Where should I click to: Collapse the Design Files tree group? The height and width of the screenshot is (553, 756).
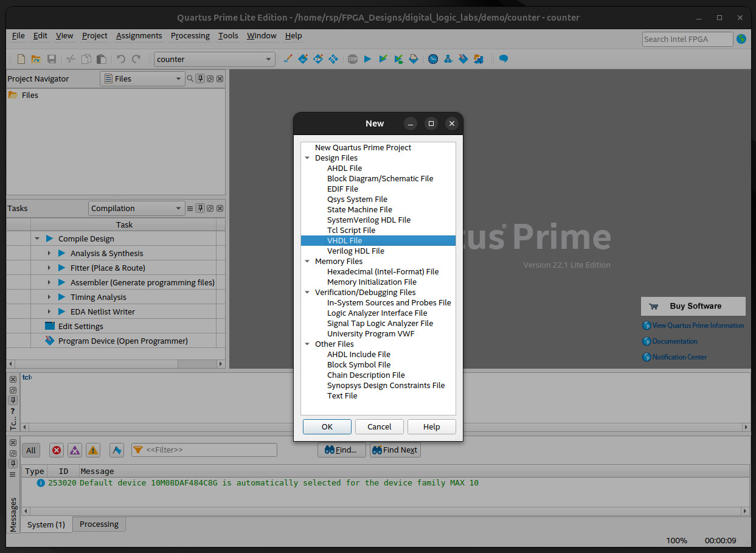[308, 158]
